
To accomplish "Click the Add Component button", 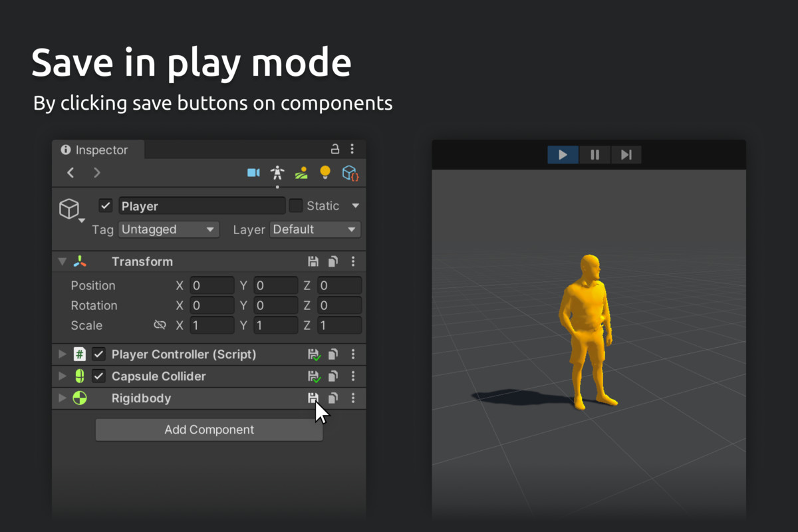I will [209, 430].
